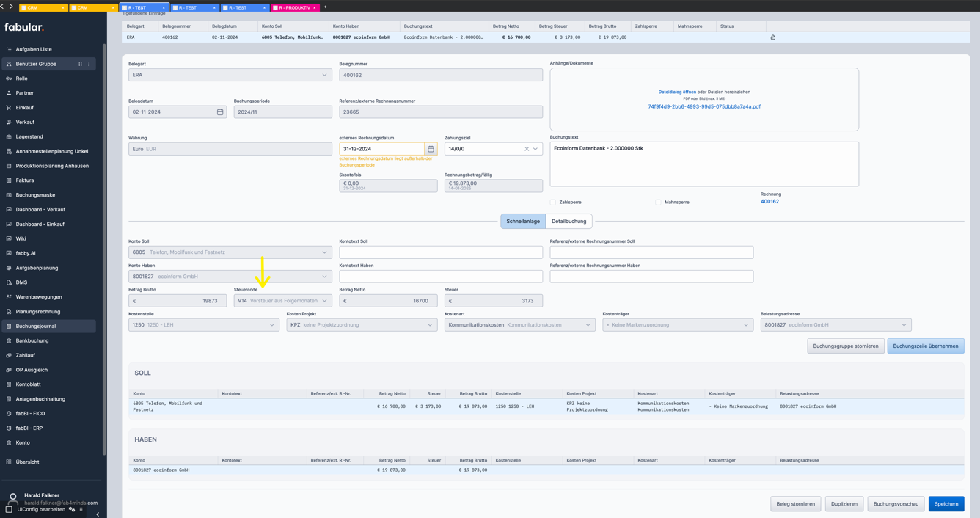Switch to the Detailbuchung tab

tap(568, 221)
